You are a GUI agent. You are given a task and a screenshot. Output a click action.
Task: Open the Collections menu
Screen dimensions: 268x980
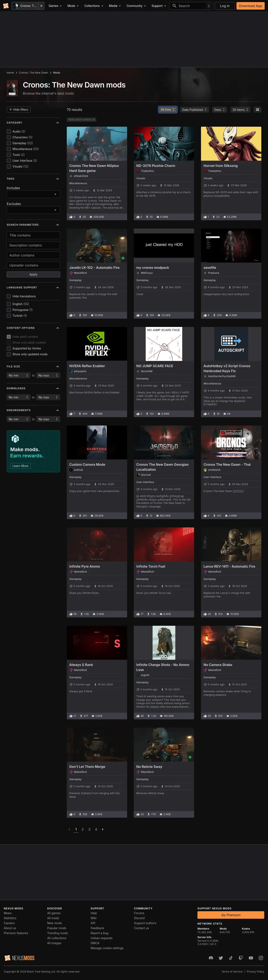tap(94, 6)
